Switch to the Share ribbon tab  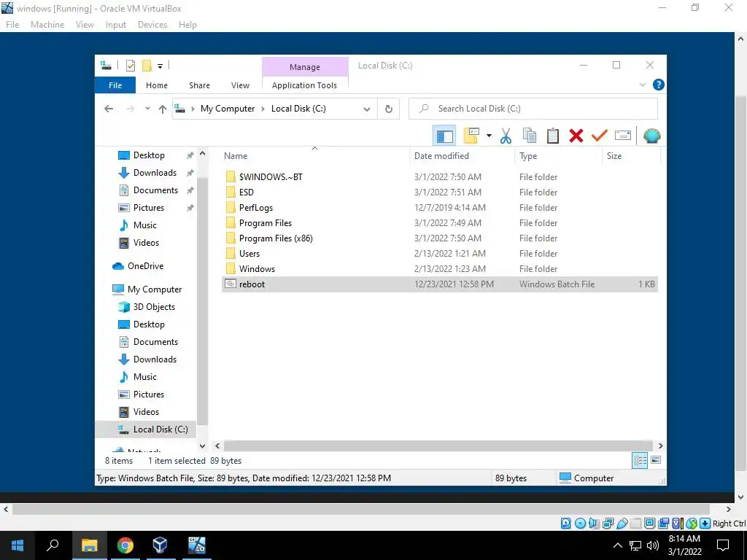199,85
